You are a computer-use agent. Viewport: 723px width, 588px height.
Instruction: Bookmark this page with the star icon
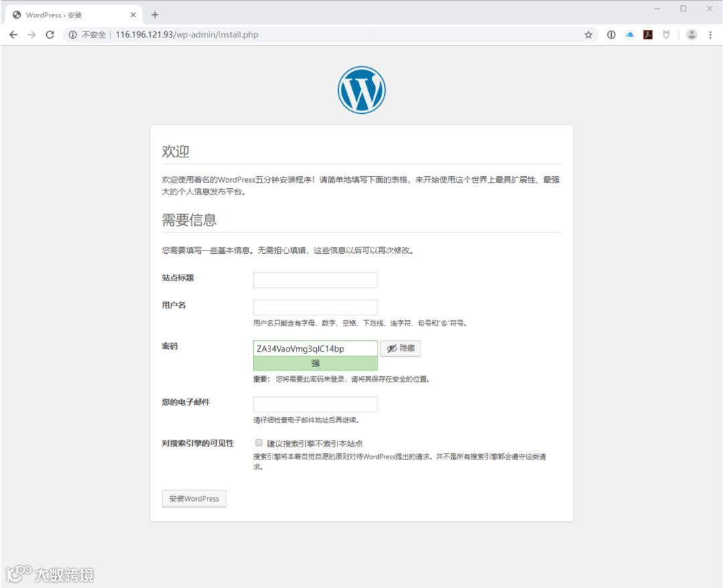[x=588, y=35]
